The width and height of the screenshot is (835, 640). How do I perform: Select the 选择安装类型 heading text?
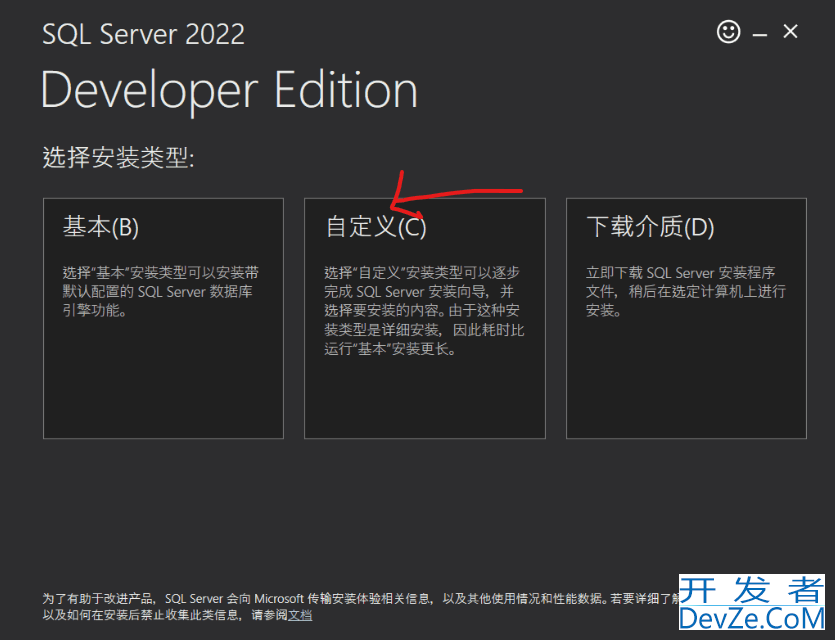coord(118,158)
